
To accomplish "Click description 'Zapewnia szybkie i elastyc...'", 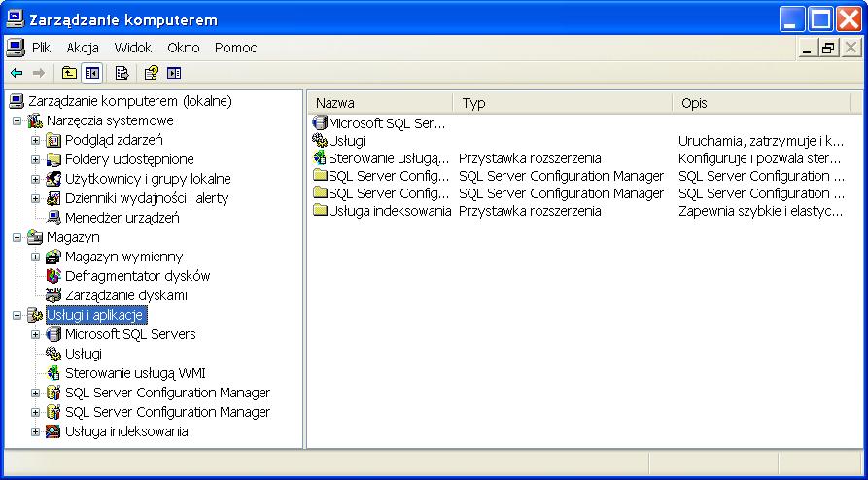I will coord(761,211).
